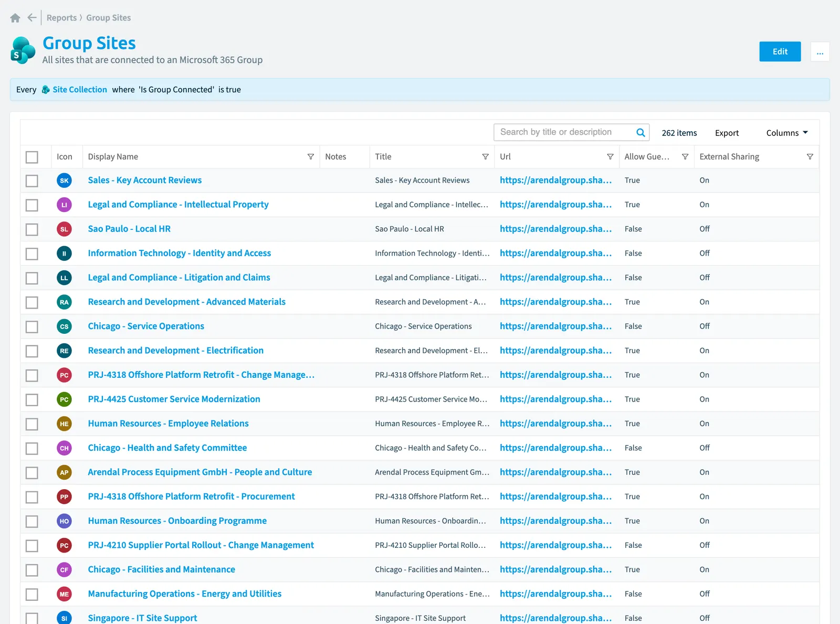Check the Sao Paulo - Local HR row
840x624 pixels.
click(x=32, y=229)
